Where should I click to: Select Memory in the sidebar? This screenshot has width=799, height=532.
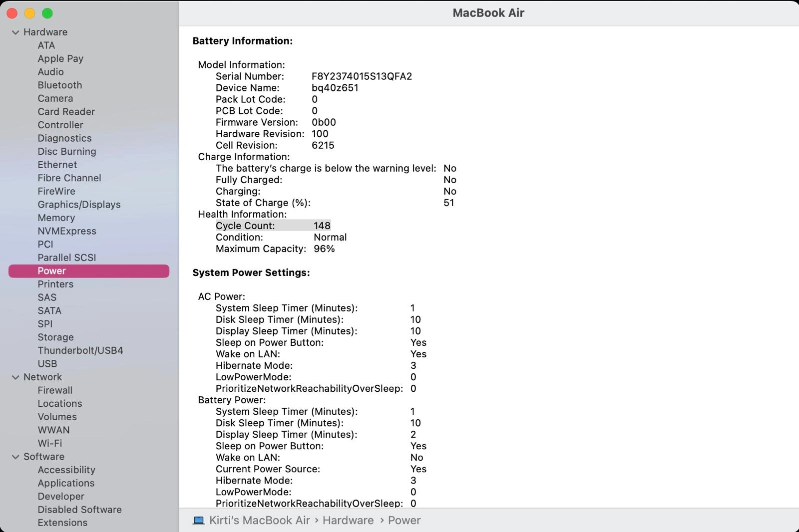[56, 218]
